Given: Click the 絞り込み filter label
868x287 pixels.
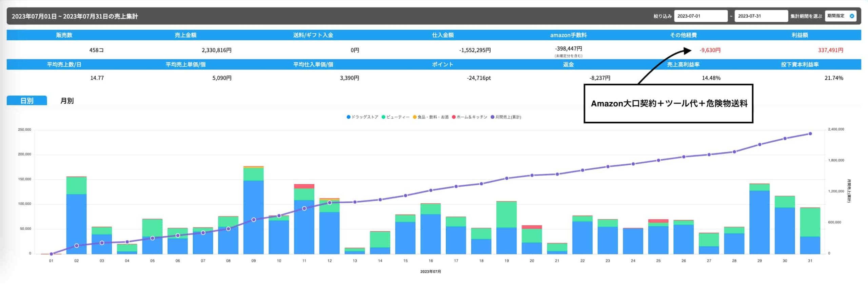Looking at the screenshot, I should pyautogui.click(x=663, y=16).
